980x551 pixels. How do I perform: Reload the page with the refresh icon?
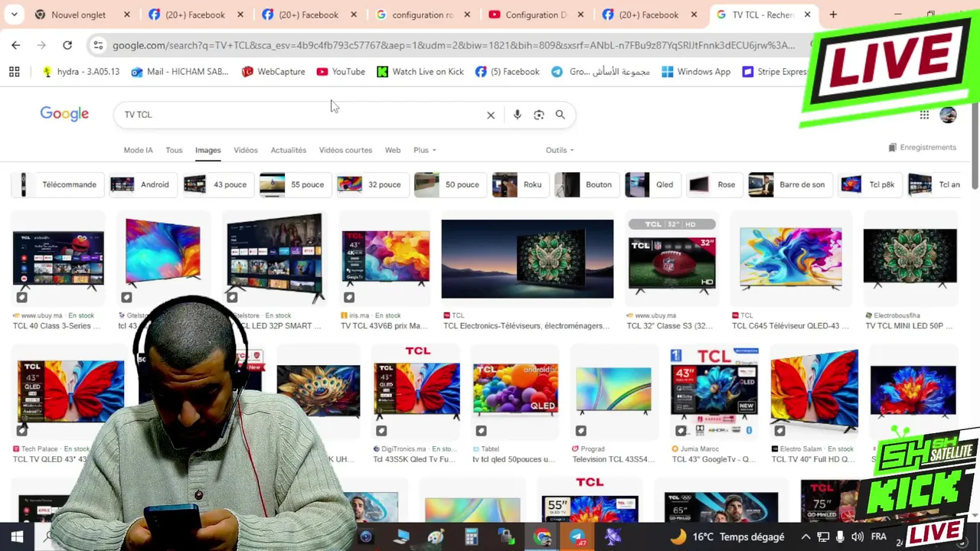click(67, 45)
